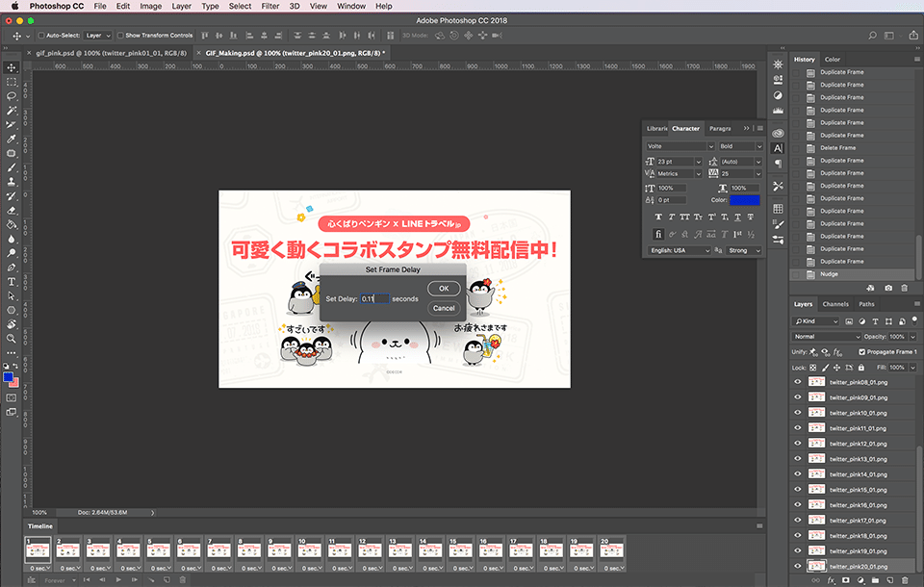Image resolution: width=924 pixels, height=587 pixels.
Task: Select the Eyedropper tool
Action: (12, 140)
